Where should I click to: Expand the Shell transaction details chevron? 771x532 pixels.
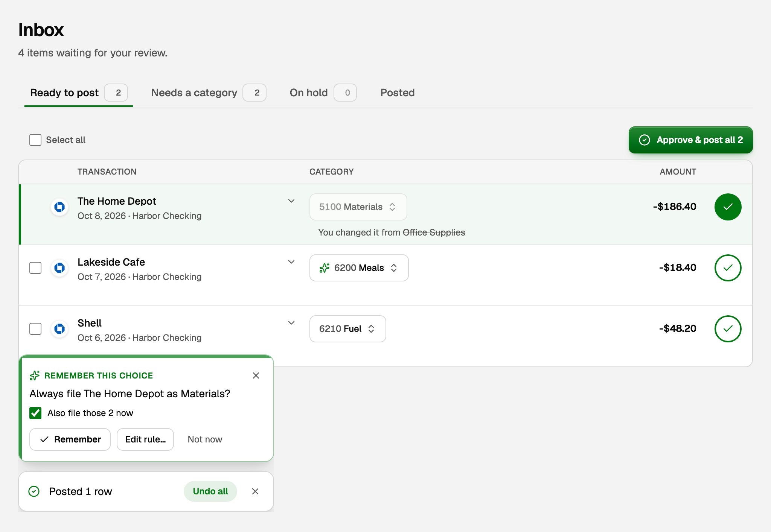coord(291,323)
